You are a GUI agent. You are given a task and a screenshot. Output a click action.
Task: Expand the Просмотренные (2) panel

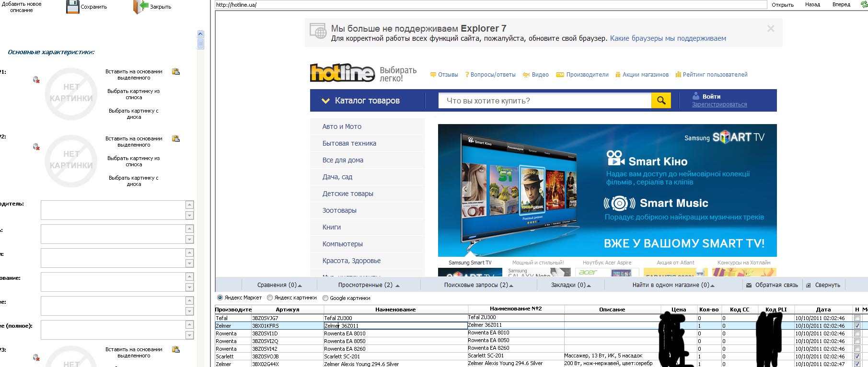pyautogui.click(x=369, y=285)
